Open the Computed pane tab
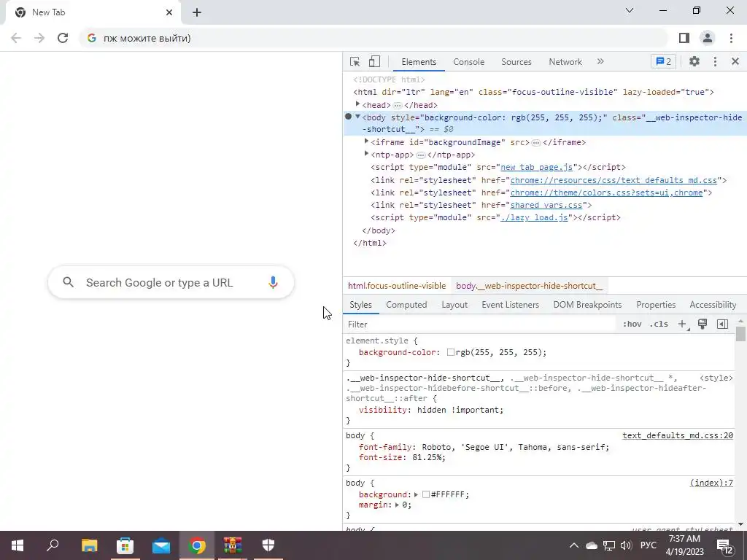747x560 pixels. coord(406,305)
